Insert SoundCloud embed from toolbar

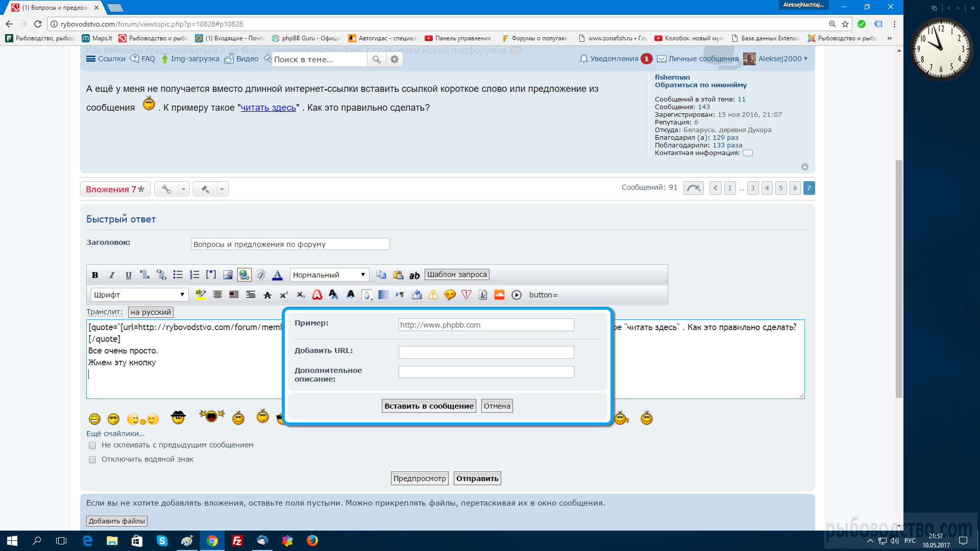(x=499, y=295)
